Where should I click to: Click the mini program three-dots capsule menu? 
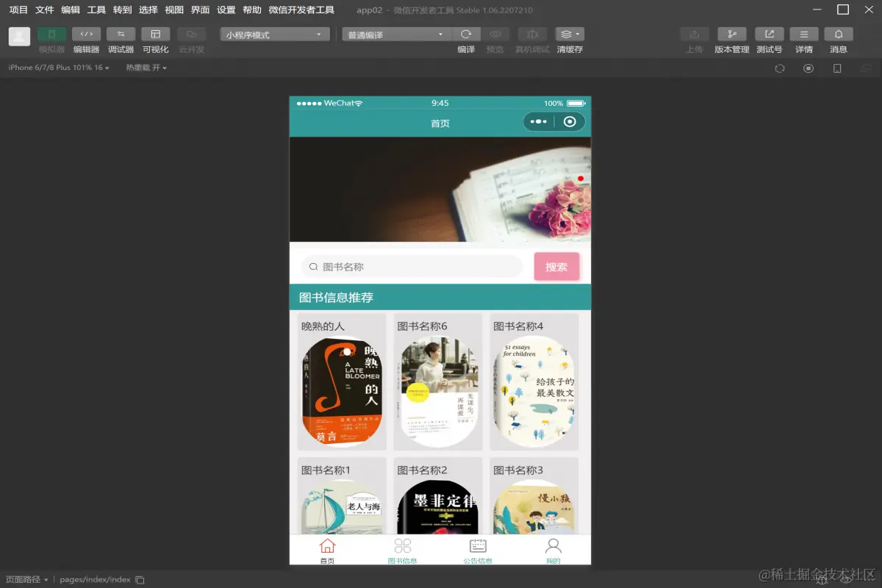(539, 122)
